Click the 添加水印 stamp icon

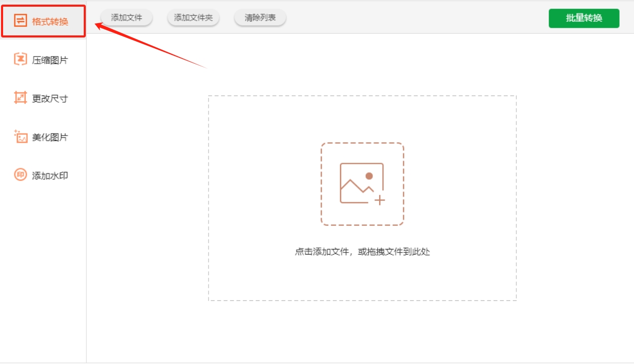click(20, 175)
